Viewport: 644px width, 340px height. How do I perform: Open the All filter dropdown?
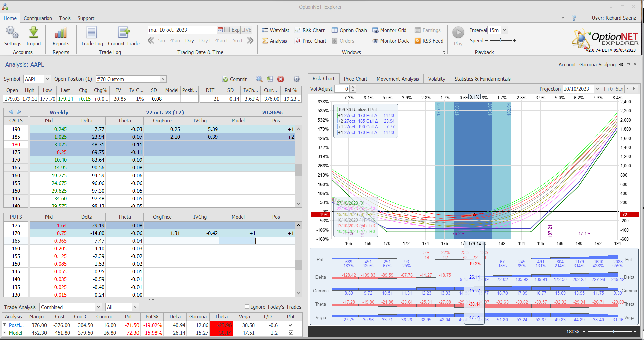click(135, 307)
